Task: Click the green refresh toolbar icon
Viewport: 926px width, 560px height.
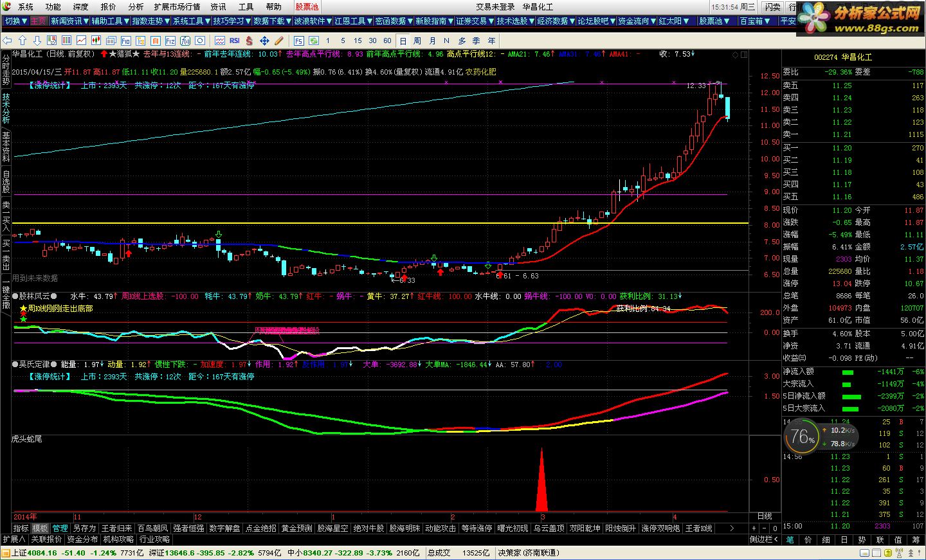Action: pyautogui.click(x=313, y=41)
